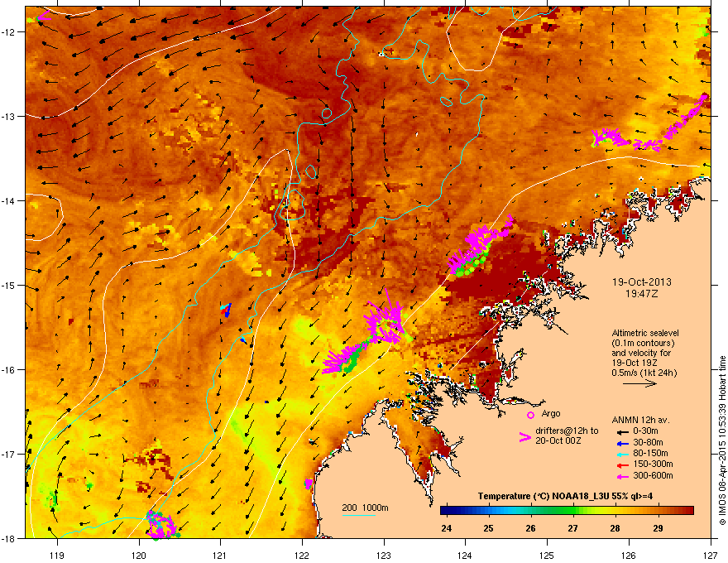Click the cyan 80-150m legend arrow
The height and width of the screenshot is (563, 728).
coord(623,454)
